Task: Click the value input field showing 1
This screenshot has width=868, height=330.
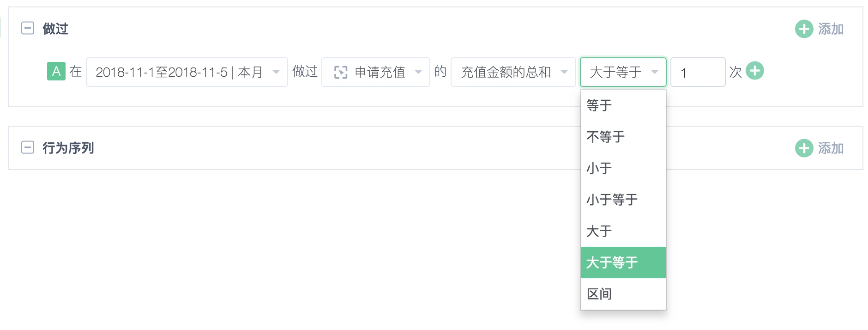Action: [698, 72]
